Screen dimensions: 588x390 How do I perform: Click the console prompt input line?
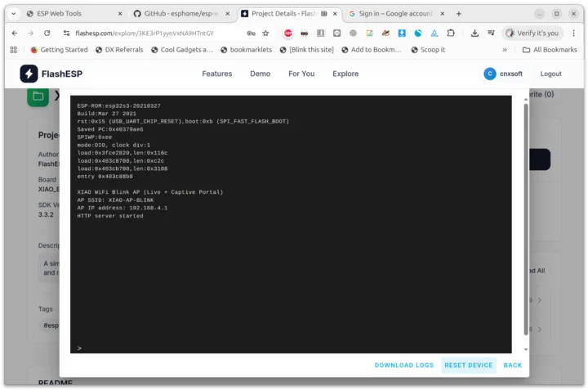pos(291,348)
